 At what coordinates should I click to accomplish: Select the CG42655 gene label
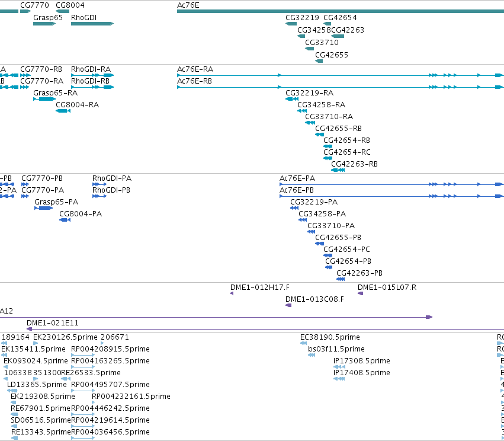(332, 55)
